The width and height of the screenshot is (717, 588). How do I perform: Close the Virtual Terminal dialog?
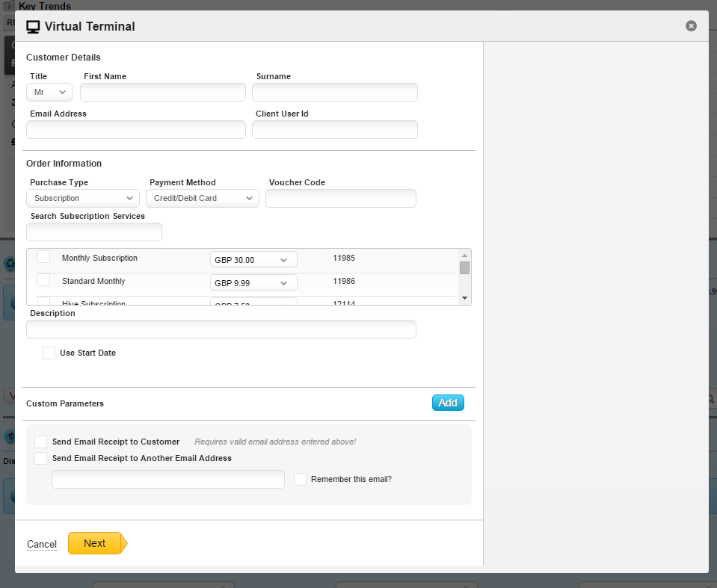(x=691, y=26)
